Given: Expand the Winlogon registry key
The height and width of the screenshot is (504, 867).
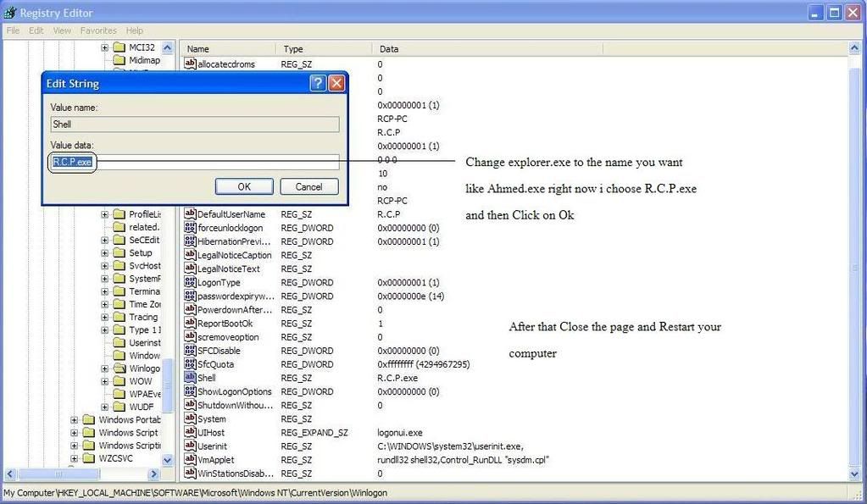Looking at the screenshot, I should 104,368.
